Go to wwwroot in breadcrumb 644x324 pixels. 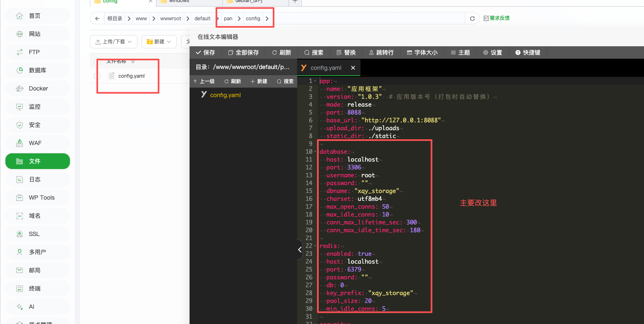click(x=171, y=19)
